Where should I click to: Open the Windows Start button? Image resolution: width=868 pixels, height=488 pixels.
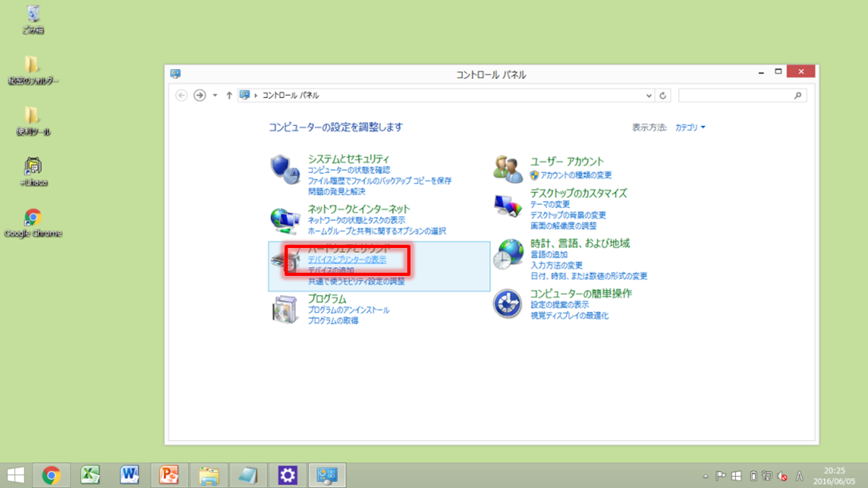[x=16, y=476]
